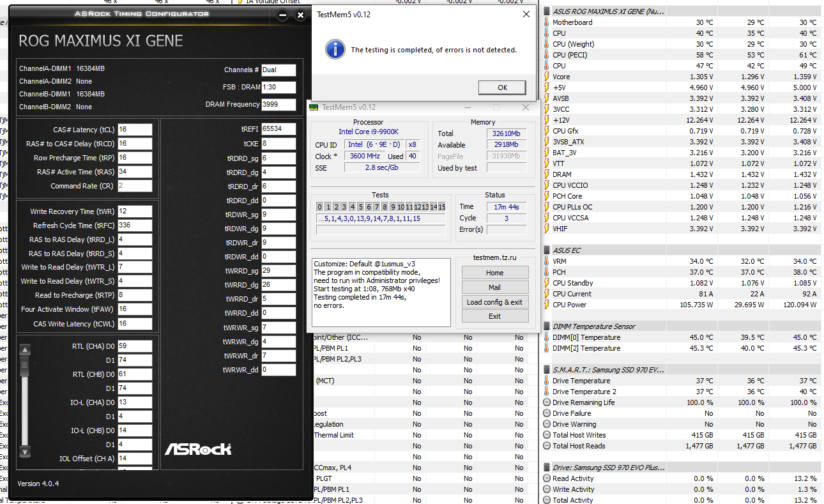Click the lightning icon next to VTT
Image resolution: width=824 pixels, height=504 pixels.
(546, 164)
